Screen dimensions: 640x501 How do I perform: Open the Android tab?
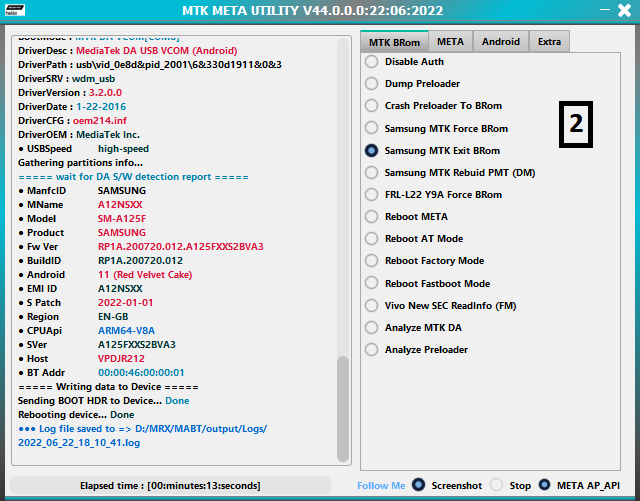click(501, 42)
